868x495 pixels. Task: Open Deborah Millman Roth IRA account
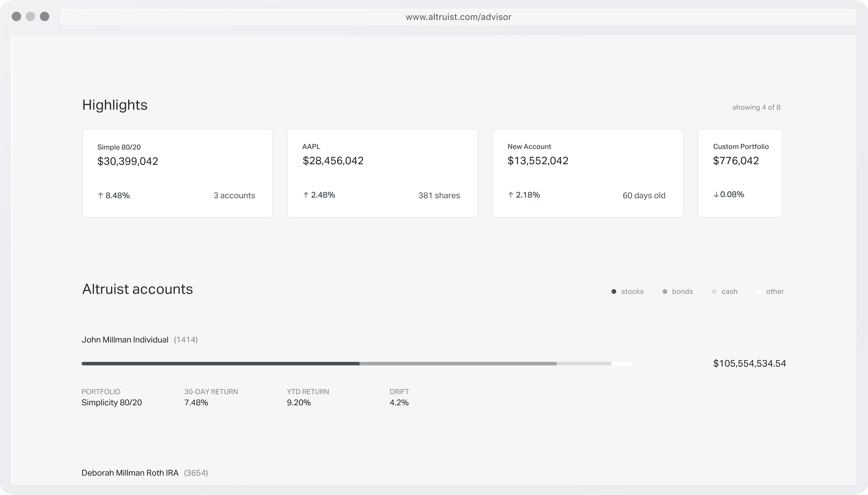coord(130,473)
